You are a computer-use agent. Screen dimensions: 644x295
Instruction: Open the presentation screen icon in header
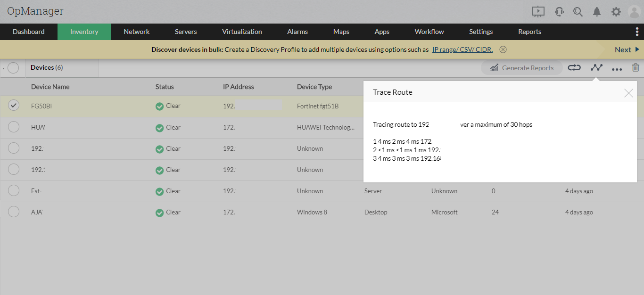tap(538, 12)
